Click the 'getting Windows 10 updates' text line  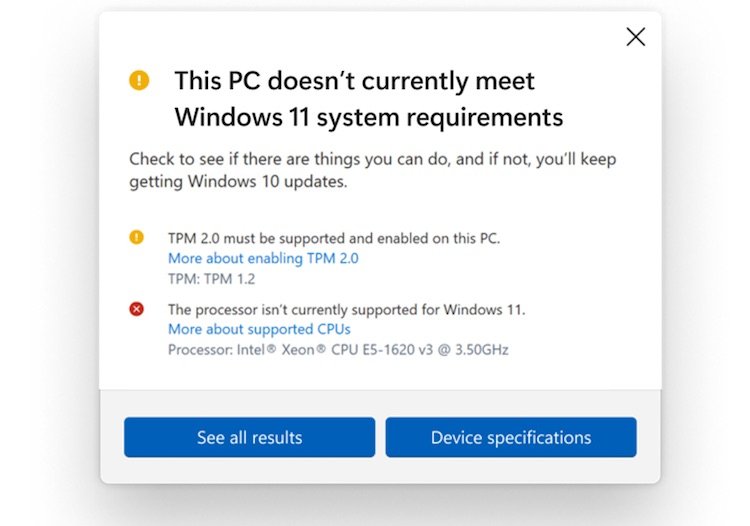point(238,182)
